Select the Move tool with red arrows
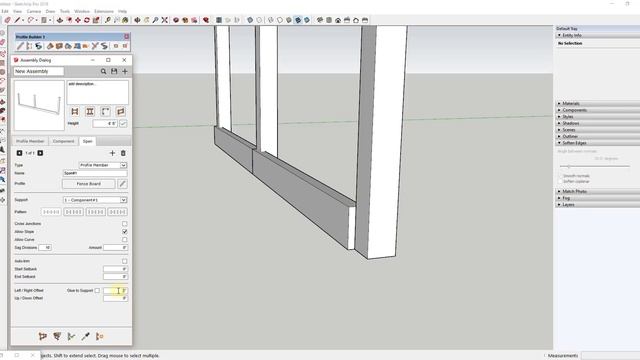The image size is (640, 360). click(x=78, y=20)
